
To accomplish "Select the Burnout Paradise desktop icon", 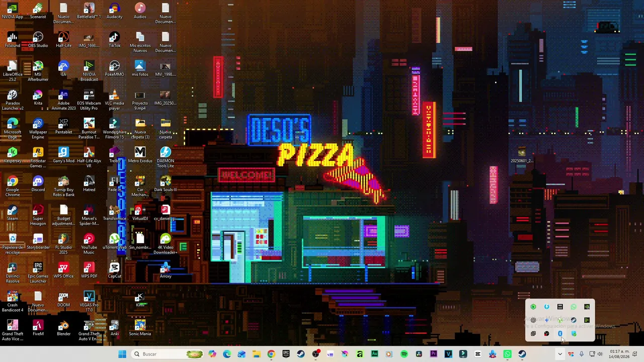I will (89, 129).
